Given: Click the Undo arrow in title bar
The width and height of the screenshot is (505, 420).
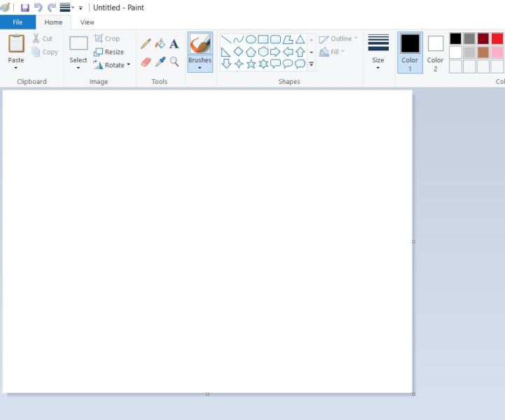Looking at the screenshot, I should coord(39,8).
